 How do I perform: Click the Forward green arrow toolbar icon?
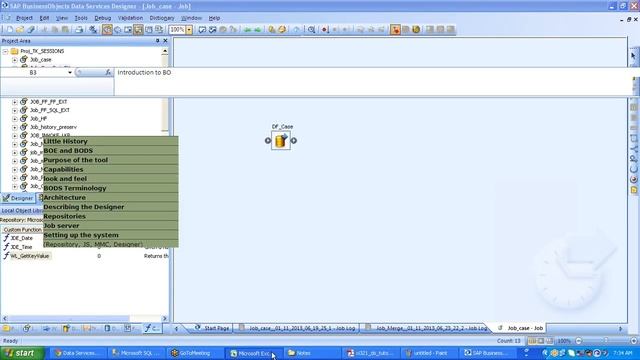(258, 29)
